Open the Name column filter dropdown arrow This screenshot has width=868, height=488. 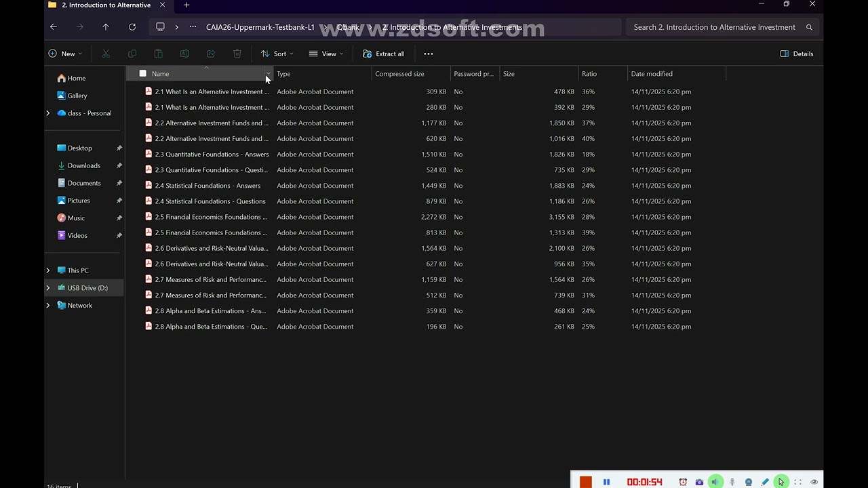tap(268, 73)
